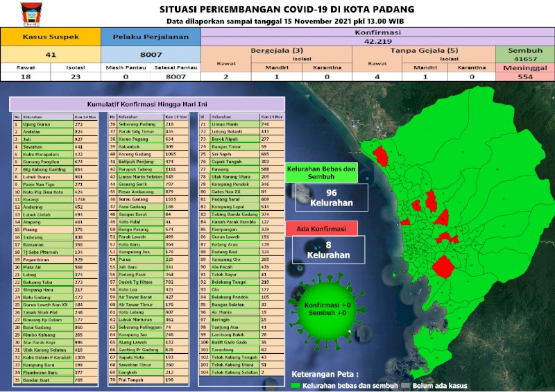This screenshot has height=392, width=555.
Task: Select the 'Lubuk Buaya' row in the table
Action: pyautogui.click(x=55, y=177)
